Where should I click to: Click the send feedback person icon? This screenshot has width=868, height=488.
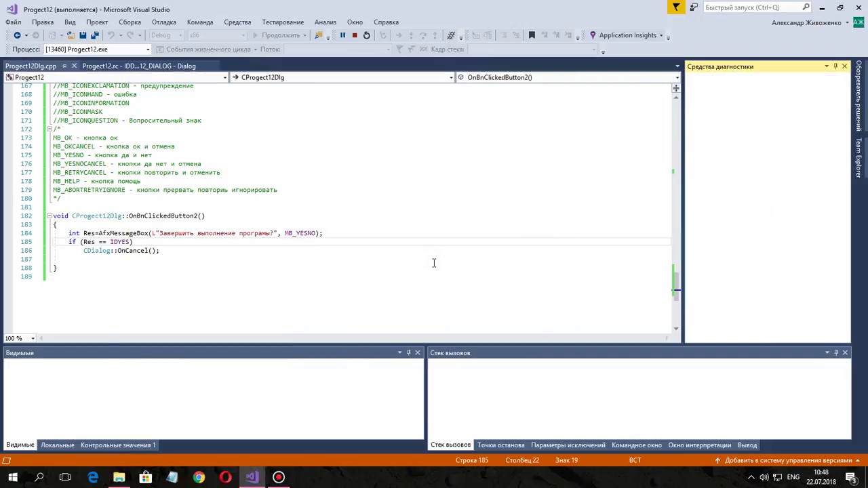[x=694, y=7]
